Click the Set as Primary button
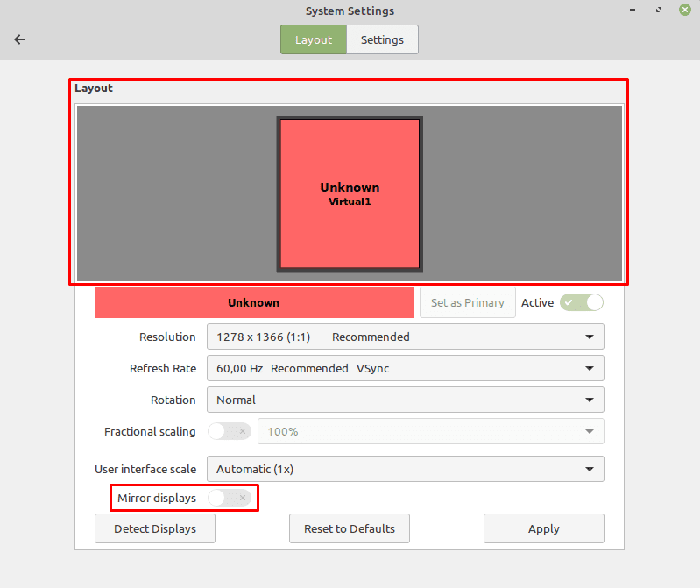The height and width of the screenshot is (588, 700). click(x=468, y=302)
